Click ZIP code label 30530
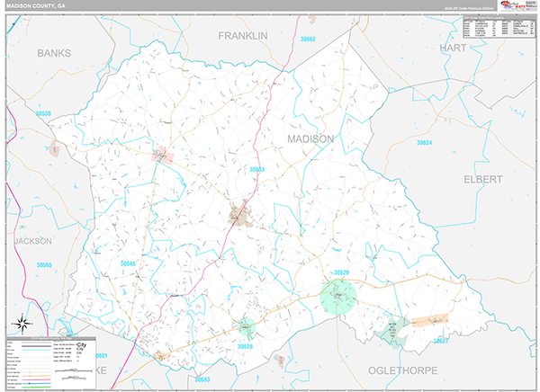540x392 pixels. click(43, 113)
